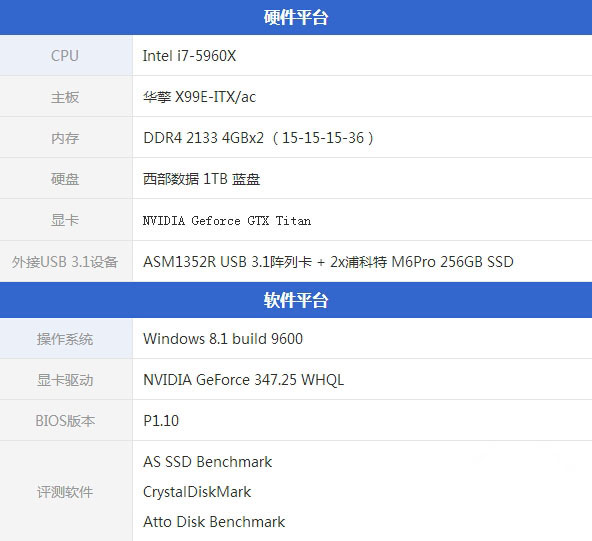This screenshot has width=592, height=541.
Task: Select Windows 8.1 build 9600 text
Action: (x=223, y=339)
